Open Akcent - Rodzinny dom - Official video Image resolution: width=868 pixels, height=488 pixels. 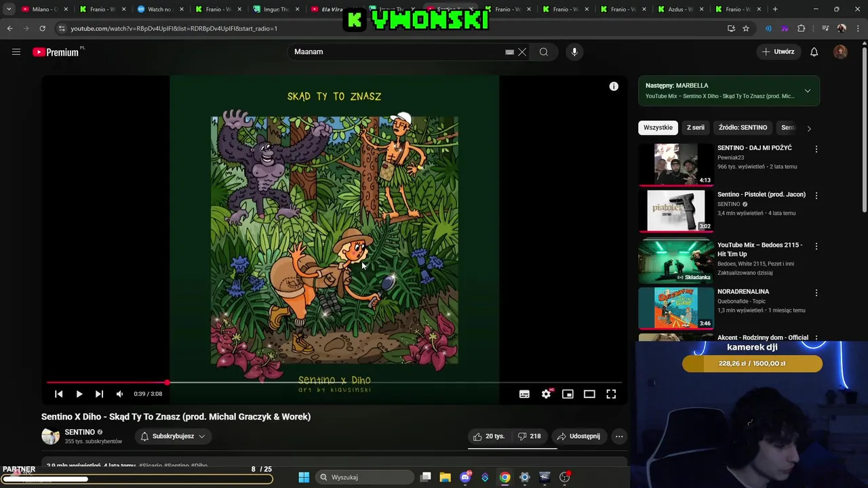coord(763,338)
